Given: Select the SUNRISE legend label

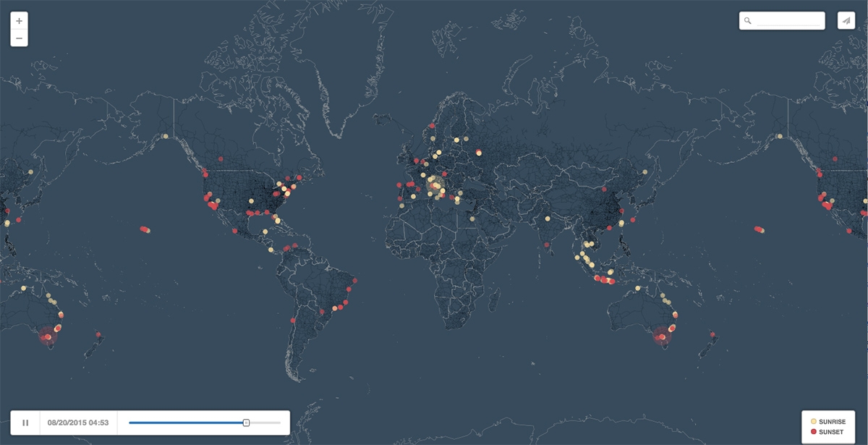Looking at the screenshot, I should (x=833, y=420).
